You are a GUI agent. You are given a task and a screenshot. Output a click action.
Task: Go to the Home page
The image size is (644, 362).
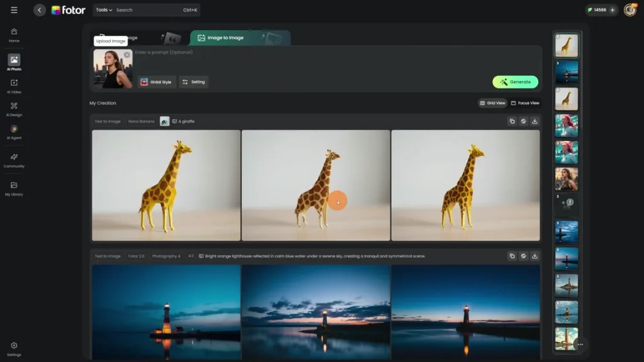click(14, 35)
